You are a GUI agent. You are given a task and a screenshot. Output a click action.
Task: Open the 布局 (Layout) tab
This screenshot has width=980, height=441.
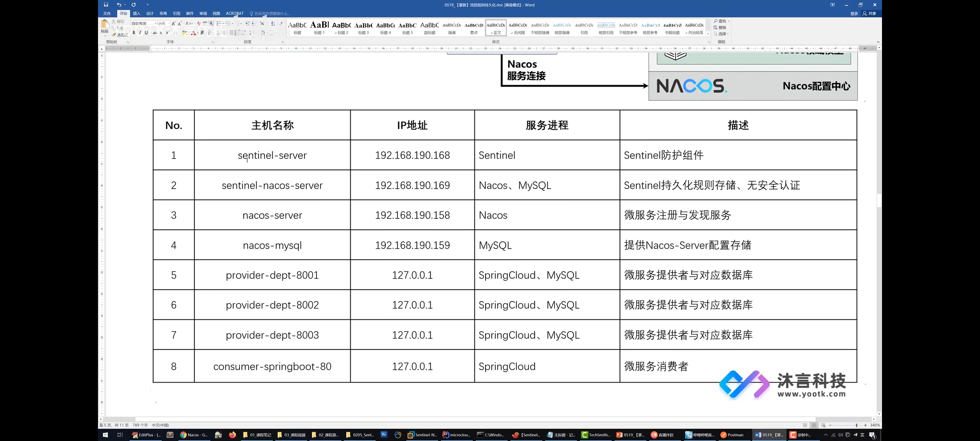[163, 13]
